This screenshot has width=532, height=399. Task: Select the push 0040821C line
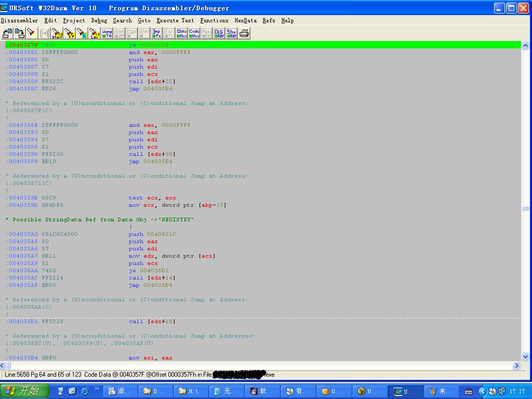point(263,234)
